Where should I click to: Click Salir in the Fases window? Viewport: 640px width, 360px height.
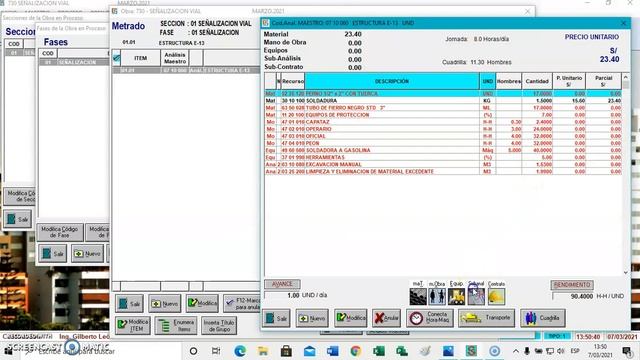pyautogui.click(x=53, y=253)
